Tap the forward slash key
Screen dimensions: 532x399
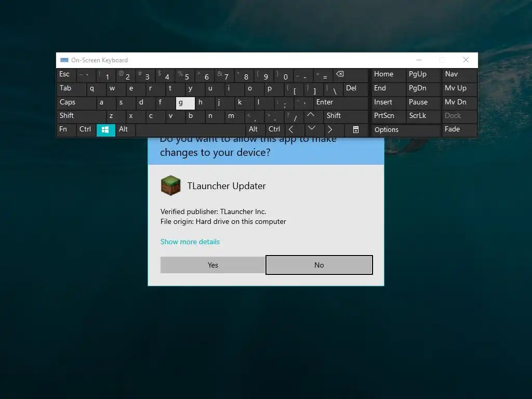(294, 116)
